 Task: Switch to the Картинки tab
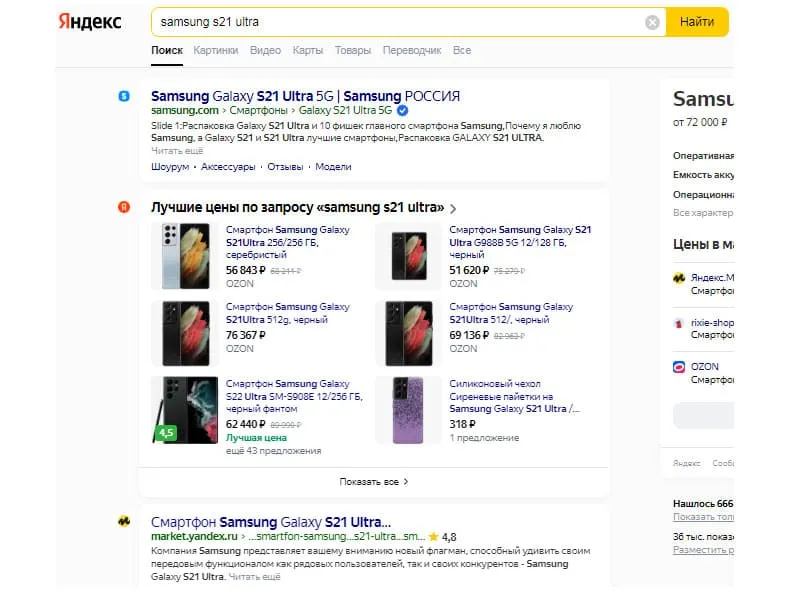click(x=216, y=50)
